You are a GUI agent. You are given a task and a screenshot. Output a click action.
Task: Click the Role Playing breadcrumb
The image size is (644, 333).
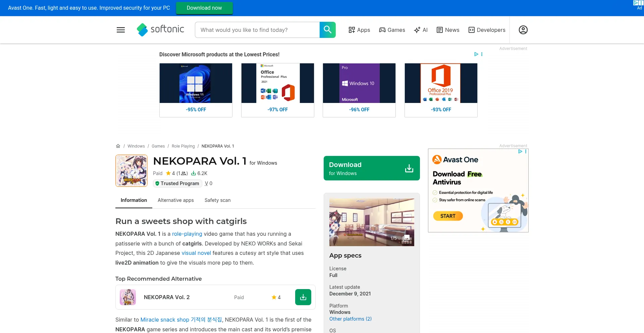(x=183, y=146)
